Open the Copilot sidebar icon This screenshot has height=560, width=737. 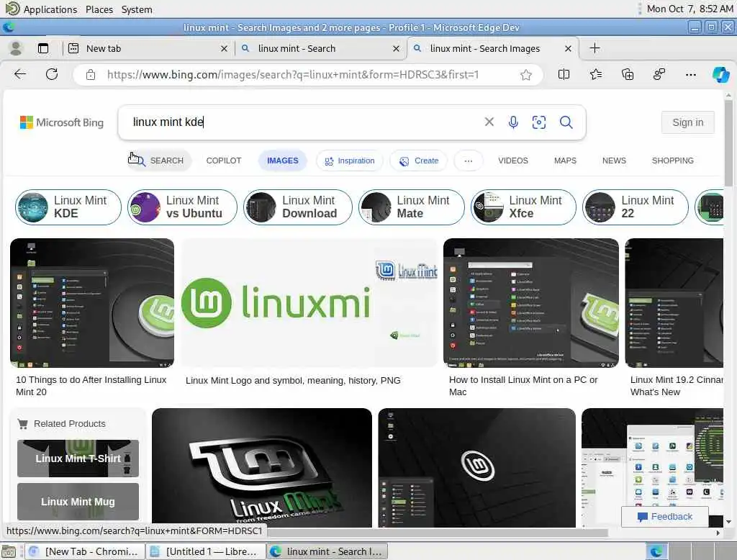(x=720, y=74)
